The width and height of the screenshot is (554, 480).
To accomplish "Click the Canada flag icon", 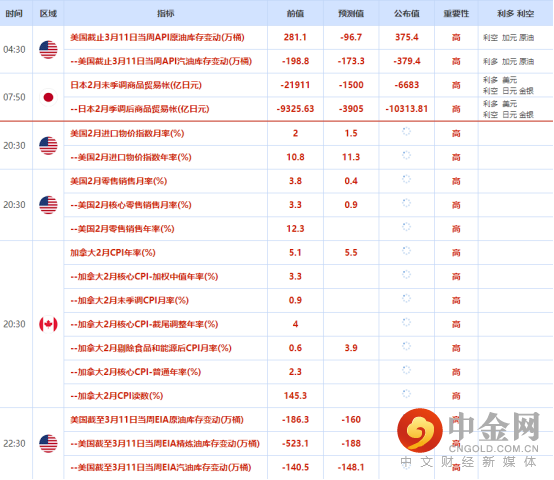I will 48,324.
